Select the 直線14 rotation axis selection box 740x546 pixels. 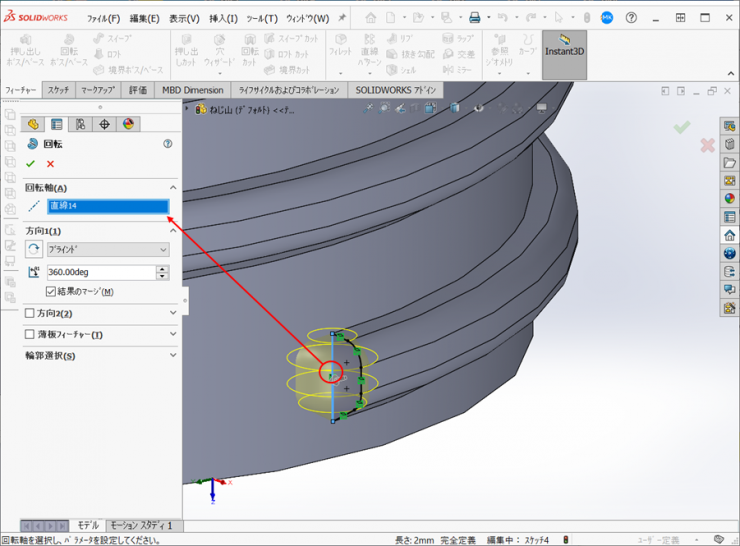pos(108,206)
